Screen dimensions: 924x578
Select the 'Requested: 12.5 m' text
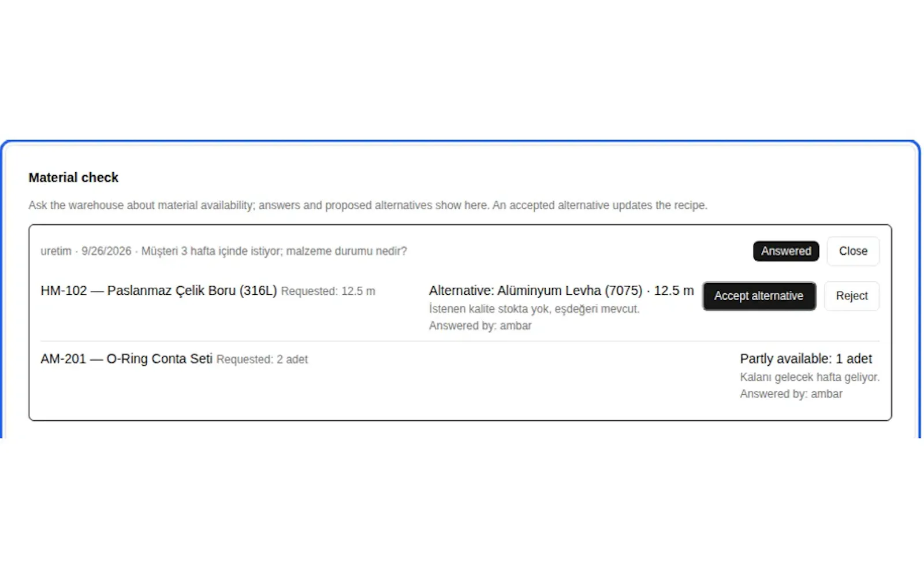pos(328,291)
